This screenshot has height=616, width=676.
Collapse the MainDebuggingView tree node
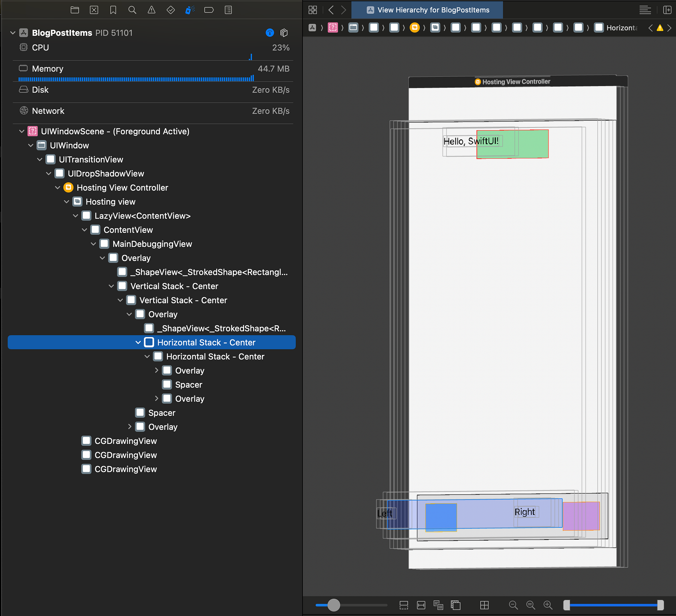tap(93, 244)
